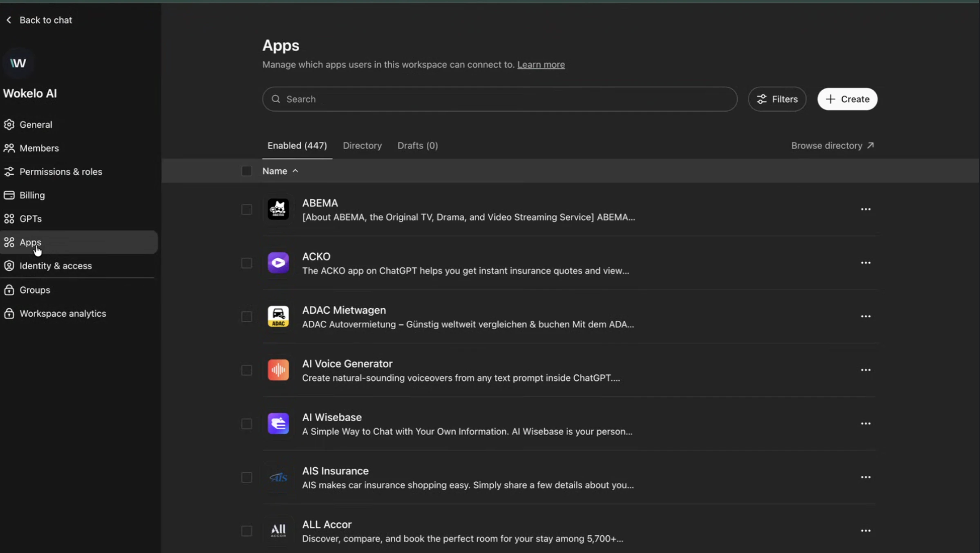
Task: Check the AI Voice Generator checkbox
Action: pos(246,370)
